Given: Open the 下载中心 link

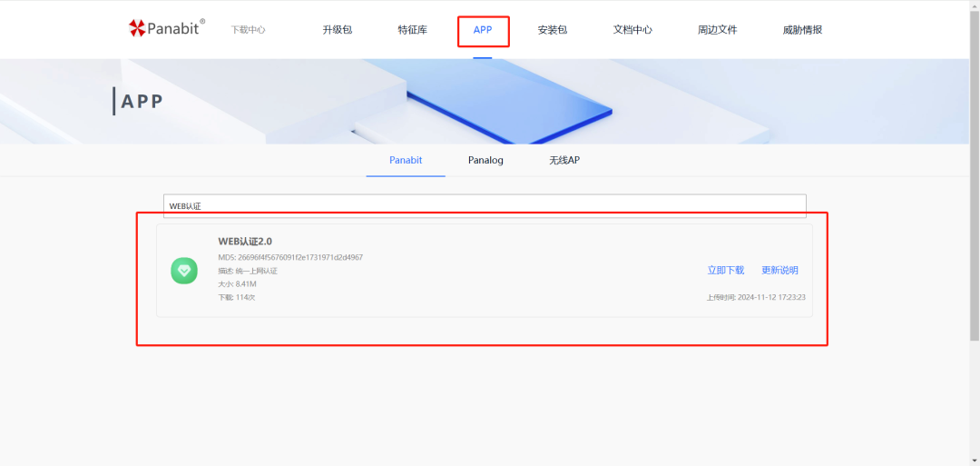Looking at the screenshot, I should (x=248, y=29).
